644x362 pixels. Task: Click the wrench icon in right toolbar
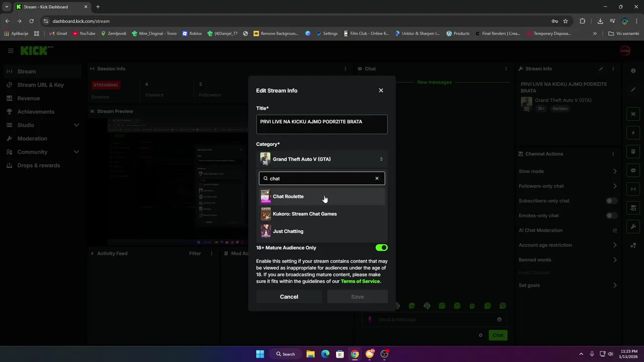coord(633,227)
